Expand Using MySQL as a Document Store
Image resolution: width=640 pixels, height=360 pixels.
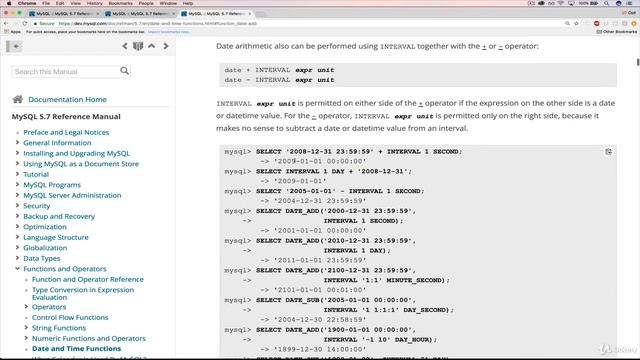[17, 164]
